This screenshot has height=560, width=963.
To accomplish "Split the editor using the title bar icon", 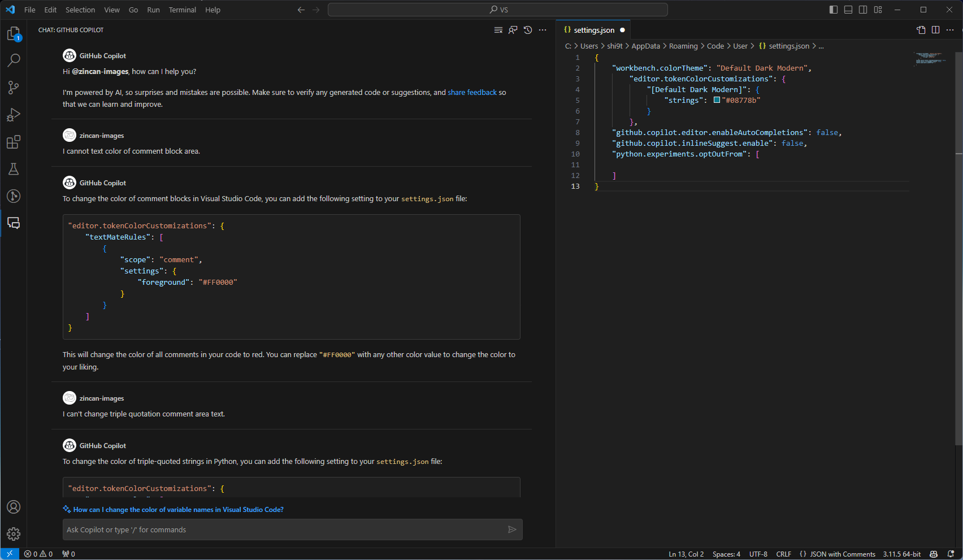I will pyautogui.click(x=935, y=30).
